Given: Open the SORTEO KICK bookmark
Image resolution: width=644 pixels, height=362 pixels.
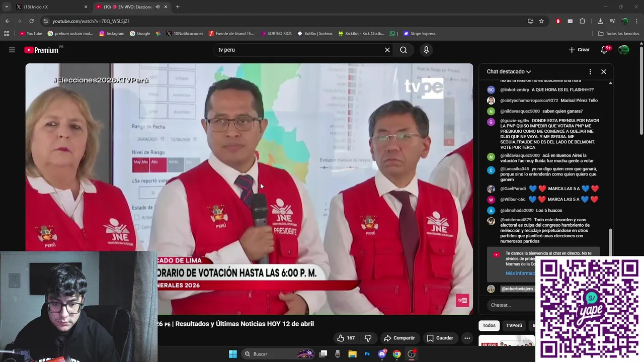Looking at the screenshot, I should pyautogui.click(x=276, y=34).
